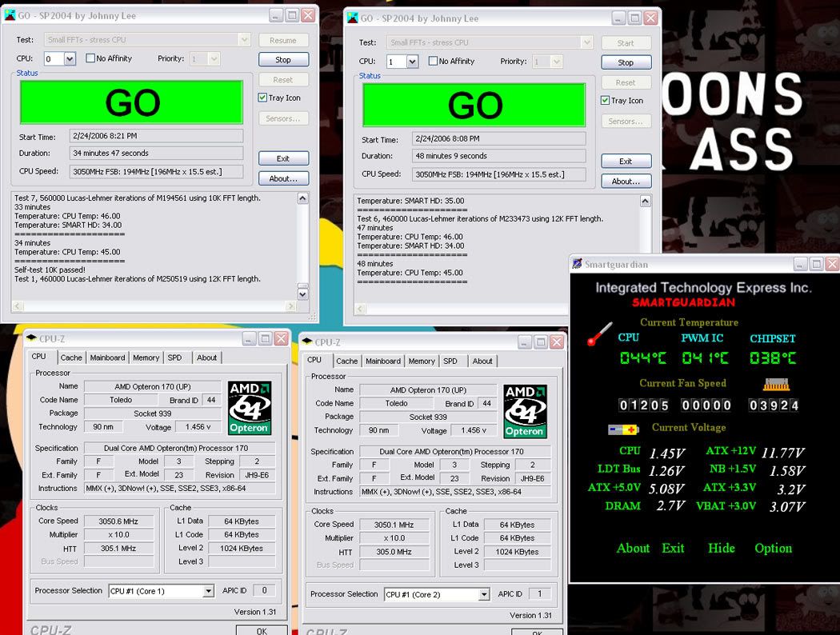Open Processor Selection dropdown showing Core 2
The image size is (840, 635).
(484, 594)
